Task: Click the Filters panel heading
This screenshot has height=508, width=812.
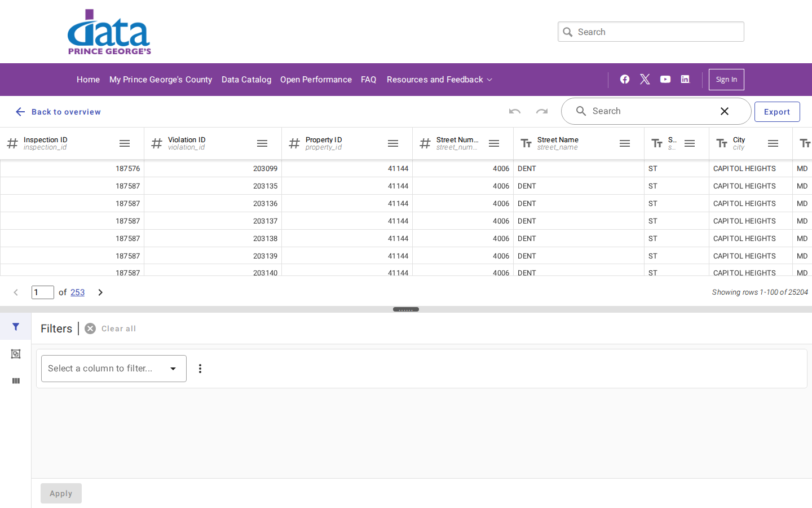Action: (x=56, y=329)
